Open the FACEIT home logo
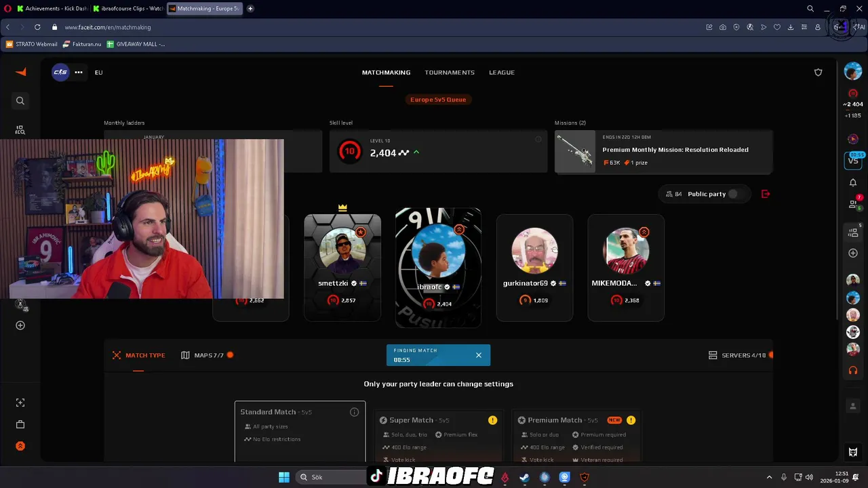Image resolution: width=868 pixels, height=488 pixels. click(x=20, y=72)
